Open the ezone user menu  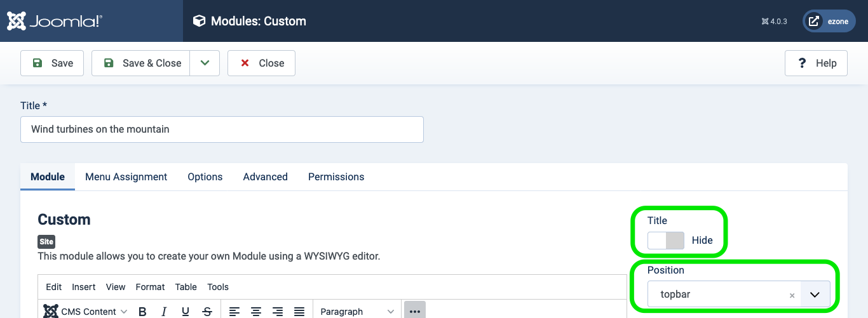point(829,21)
